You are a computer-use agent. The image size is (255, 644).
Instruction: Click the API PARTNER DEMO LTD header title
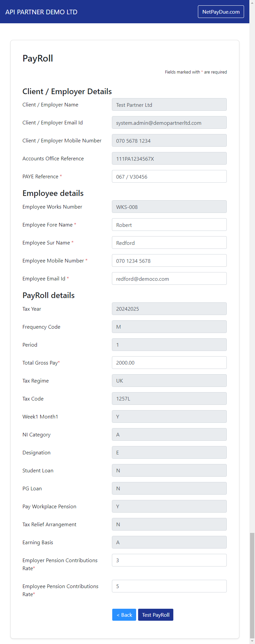point(42,12)
